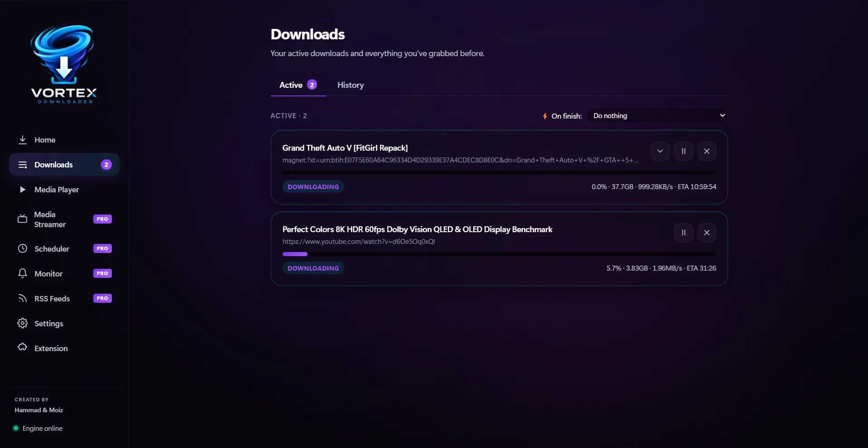Viewport: 868px width, 448px height.
Task: Click the Grand Theft Auto V [FitGirl Repack] title
Action: [x=345, y=148]
